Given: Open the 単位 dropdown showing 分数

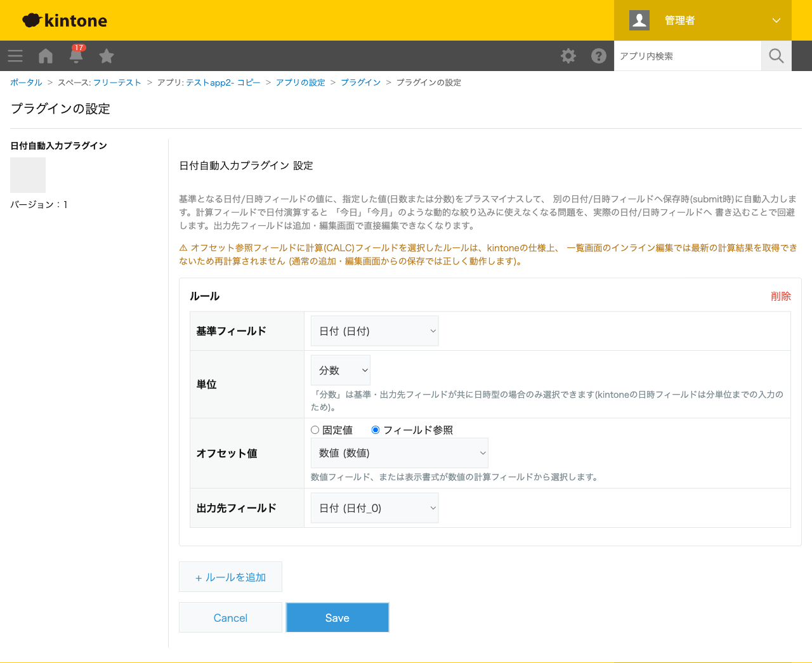Looking at the screenshot, I should (341, 371).
